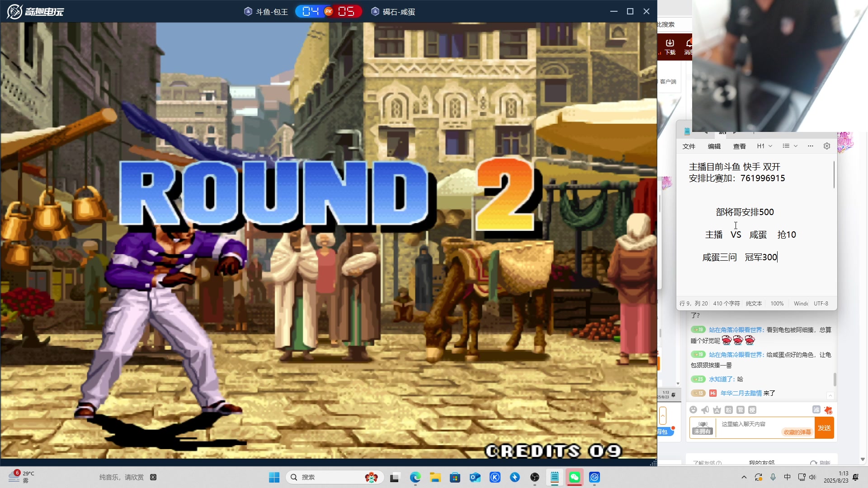
Task: Expand the H1 heading dropdown in Notepad
Action: click(x=764, y=146)
